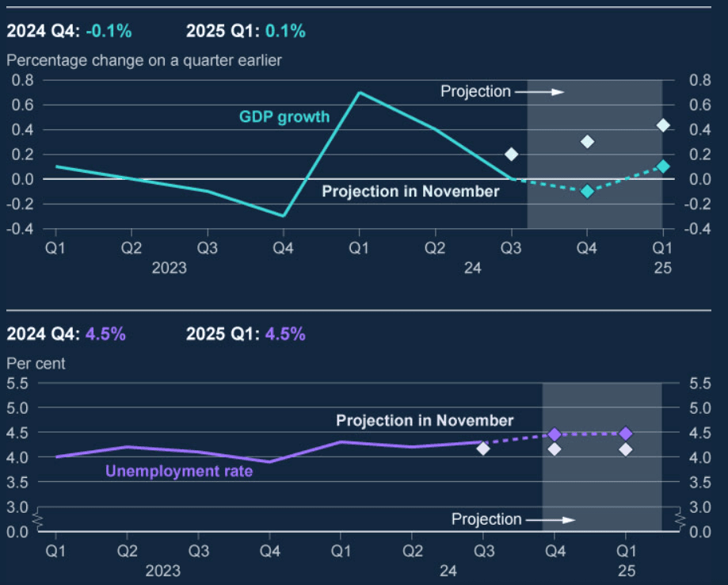The height and width of the screenshot is (585, 728).
Task: Select the 2024 Q4 -0.1% headline value
Action: 109,32
